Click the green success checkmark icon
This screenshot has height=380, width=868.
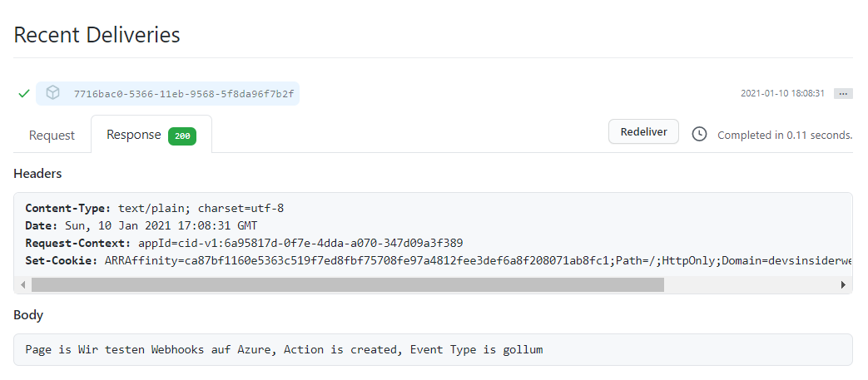pos(24,94)
